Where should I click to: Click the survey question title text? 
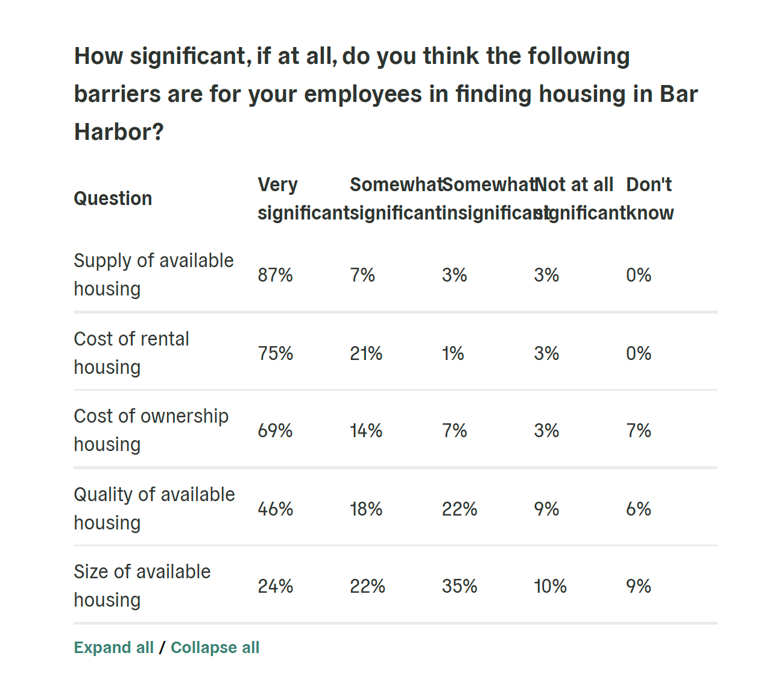(x=386, y=93)
